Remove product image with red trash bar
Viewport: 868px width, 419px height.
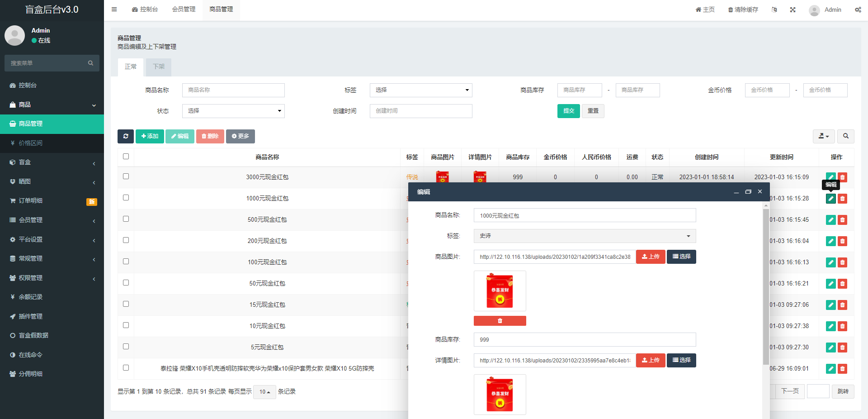[x=500, y=321]
